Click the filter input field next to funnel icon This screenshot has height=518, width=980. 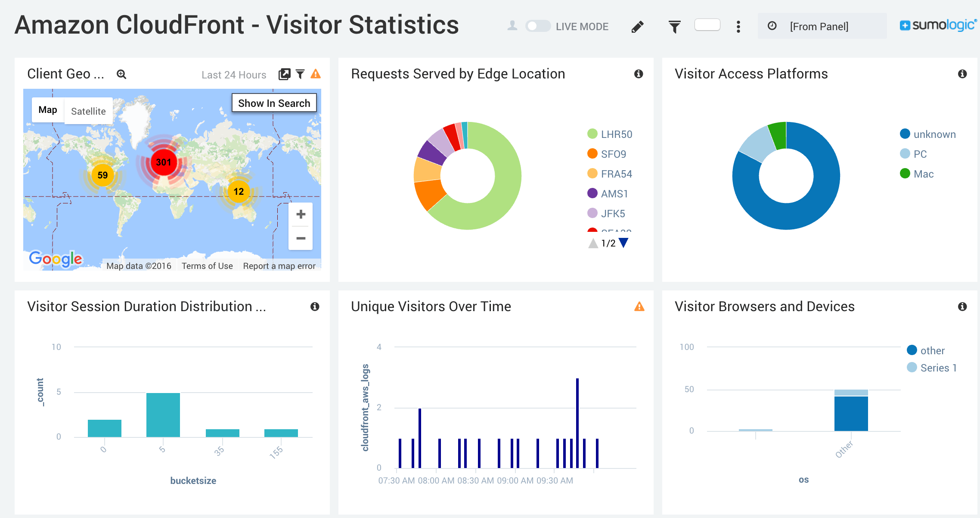coord(707,27)
